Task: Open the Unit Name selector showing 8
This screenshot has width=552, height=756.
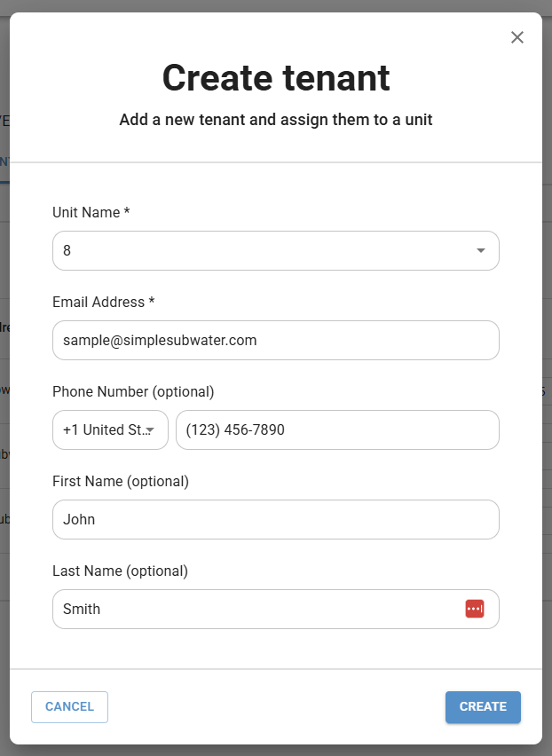Action: [x=276, y=251]
